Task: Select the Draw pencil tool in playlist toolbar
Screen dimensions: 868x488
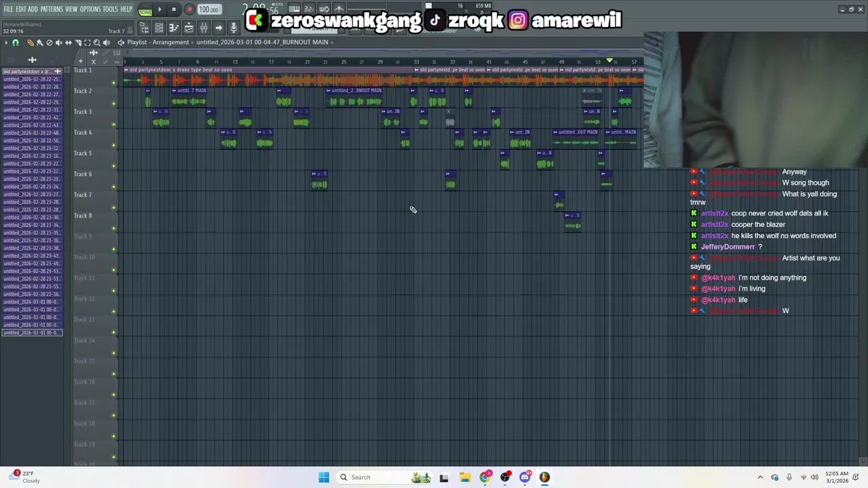Action: (31, 43)
